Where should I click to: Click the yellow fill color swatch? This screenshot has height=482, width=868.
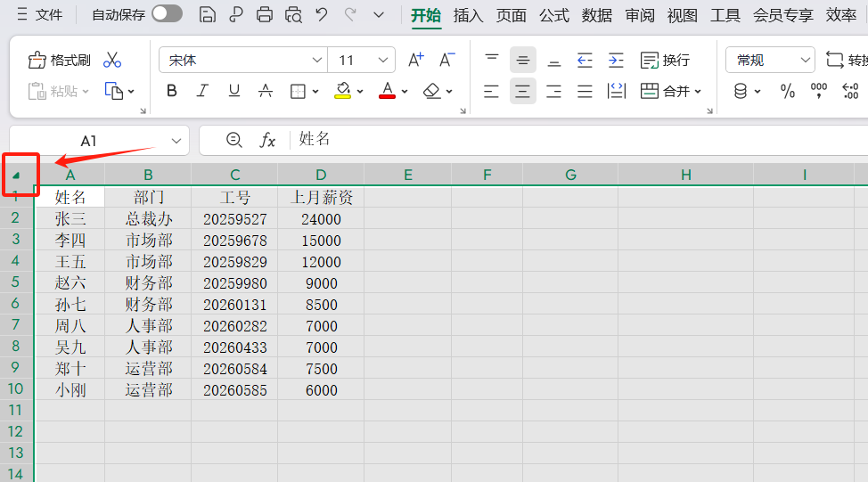343,91
